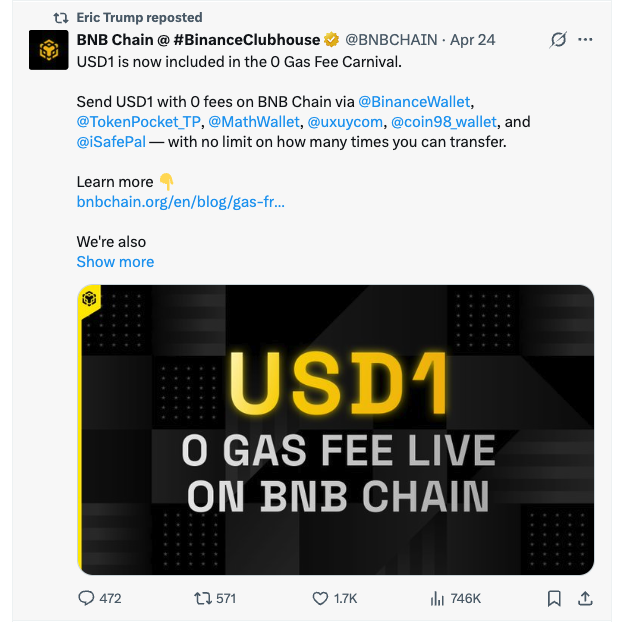View tweet analytics bar chart icon
Viewport: 633px width, 622px height.
click(x=437, y=598)
